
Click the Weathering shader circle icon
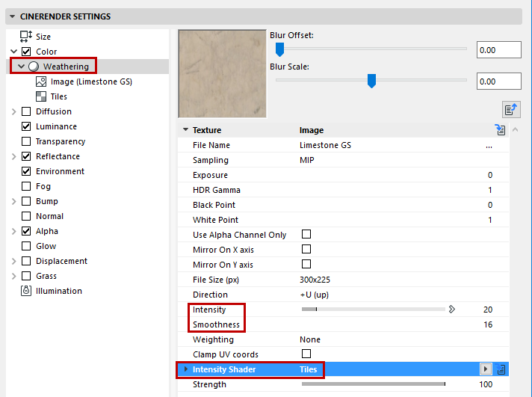coord(34,67)
